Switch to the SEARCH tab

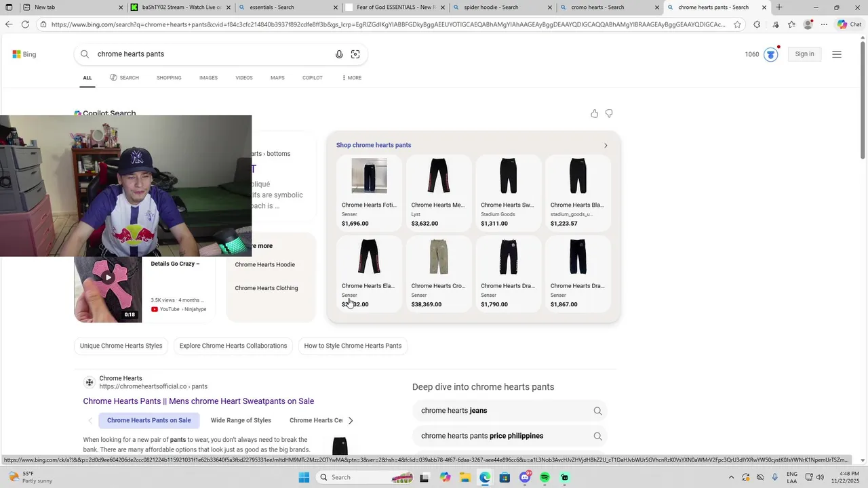(x=124, y=78)
